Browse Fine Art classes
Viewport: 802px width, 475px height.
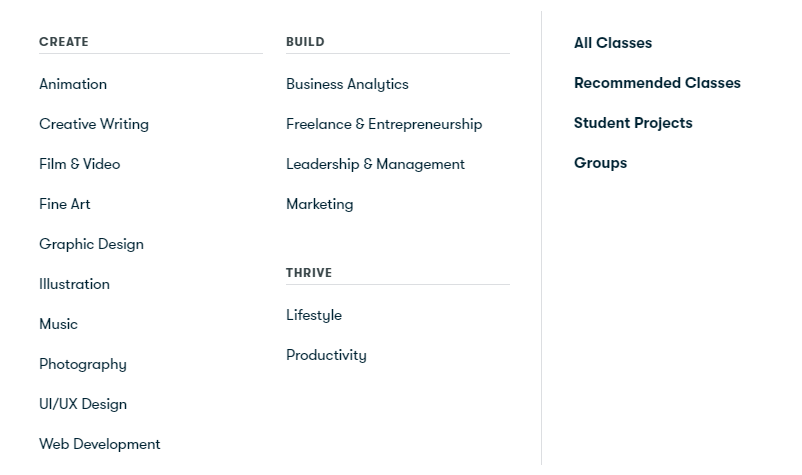[x=65, y=204]
